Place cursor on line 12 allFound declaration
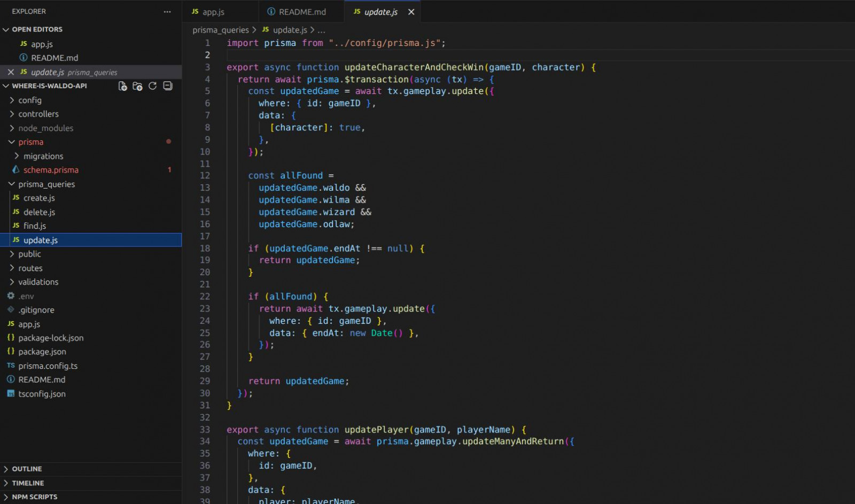 (301, 175)
